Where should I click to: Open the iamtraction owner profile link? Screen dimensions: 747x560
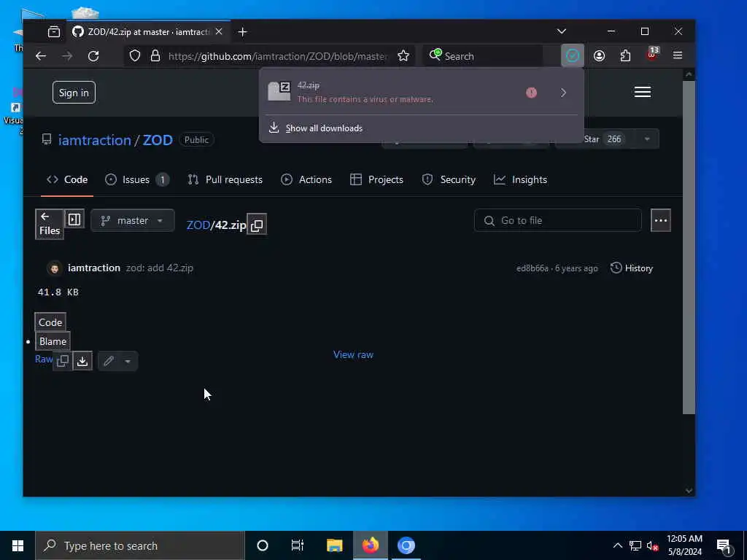coord(94,140)
